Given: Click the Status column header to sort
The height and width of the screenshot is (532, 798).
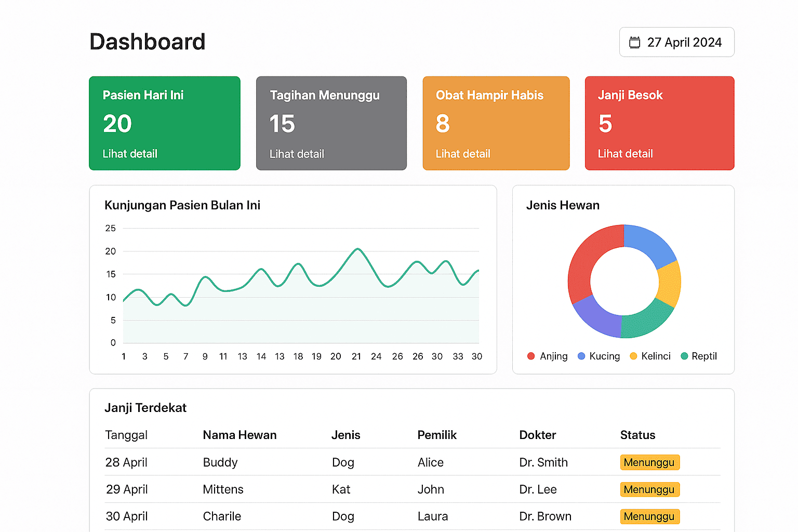Looking at the screenshot, I should [637, 435].
